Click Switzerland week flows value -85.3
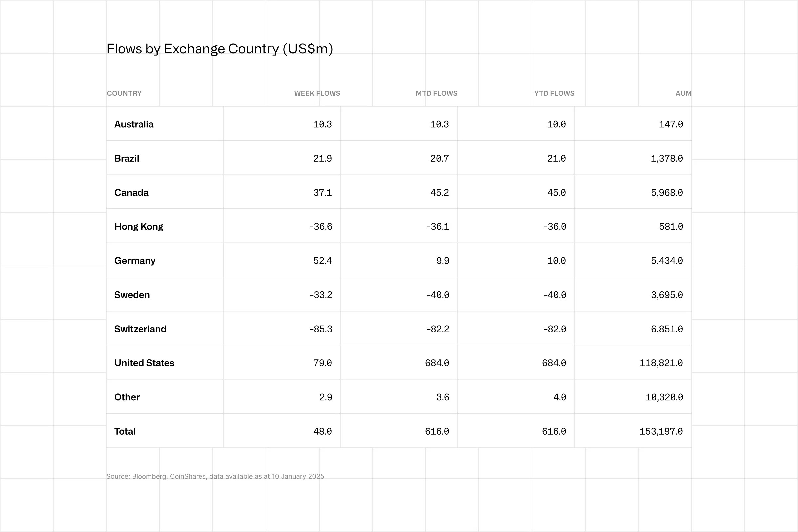 coord(321,329)
